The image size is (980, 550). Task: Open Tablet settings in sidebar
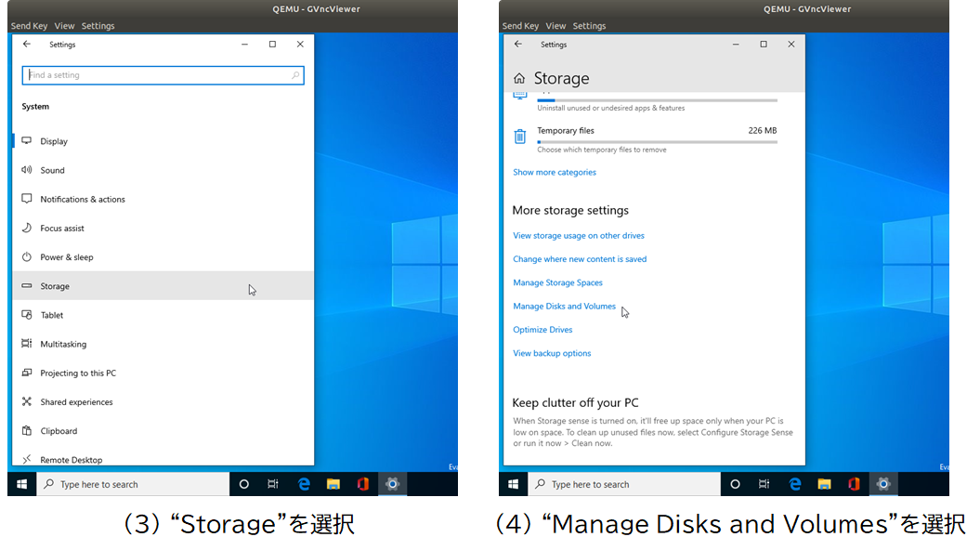pos(52,315)
